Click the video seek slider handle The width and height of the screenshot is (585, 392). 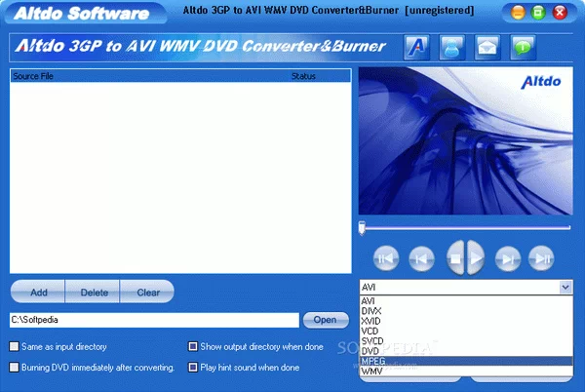[x=362, y=226]
